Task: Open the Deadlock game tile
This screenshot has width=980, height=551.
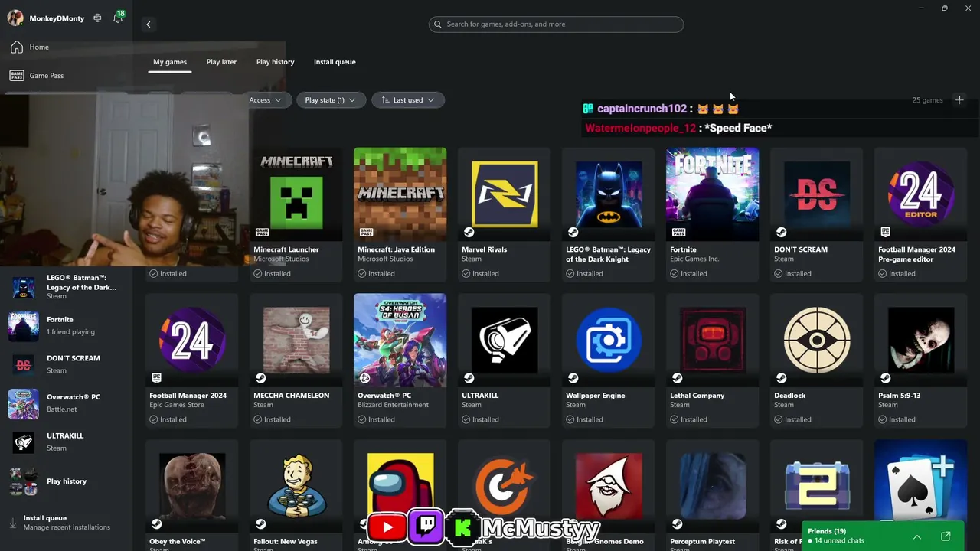Action: coord(817,360)
